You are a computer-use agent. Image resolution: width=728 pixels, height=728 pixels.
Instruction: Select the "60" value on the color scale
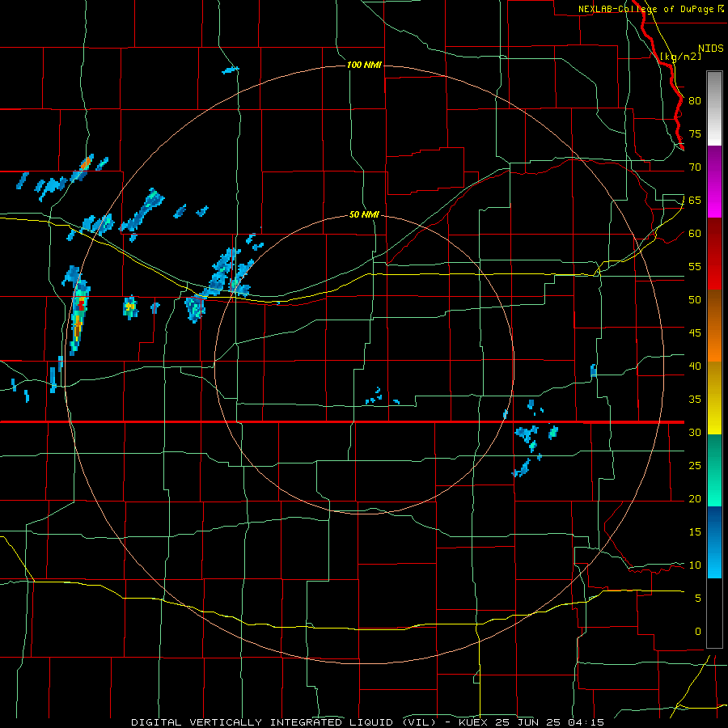695,234
